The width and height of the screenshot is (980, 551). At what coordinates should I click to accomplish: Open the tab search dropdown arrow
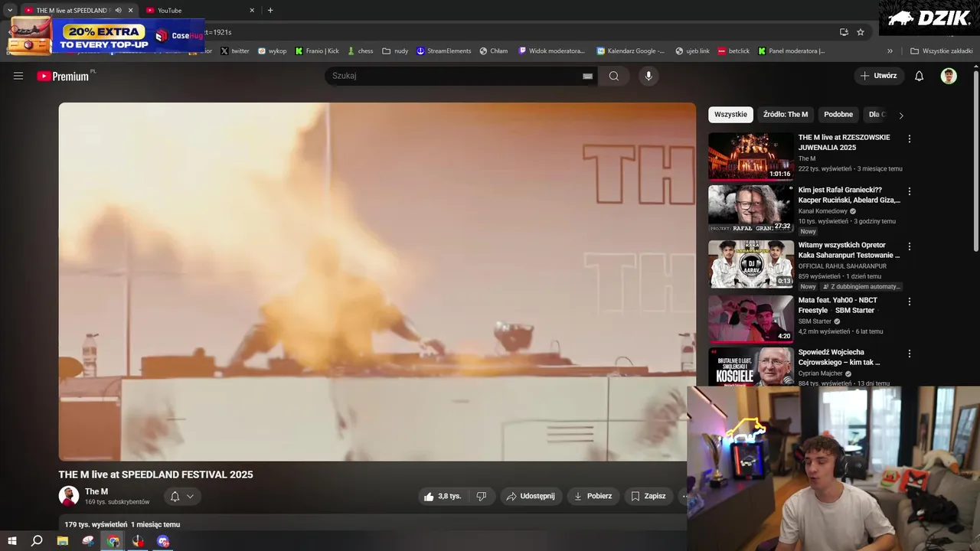click(9, 11)
